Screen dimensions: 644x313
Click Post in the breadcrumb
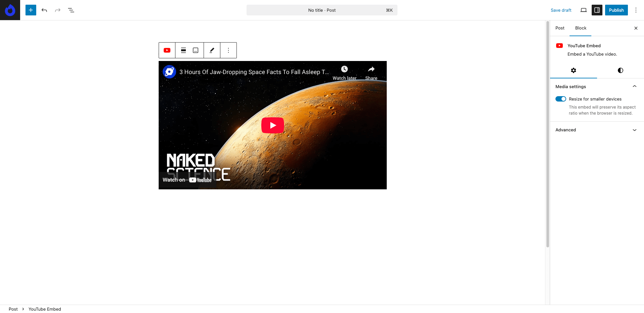[x=13, y=309]
